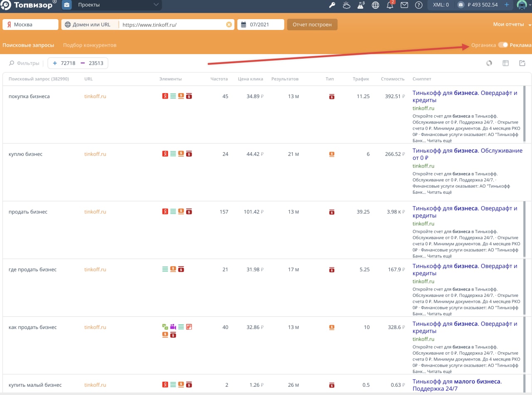Click orange top-ad icon in куплю бизнес row

(x=181, y=153)
